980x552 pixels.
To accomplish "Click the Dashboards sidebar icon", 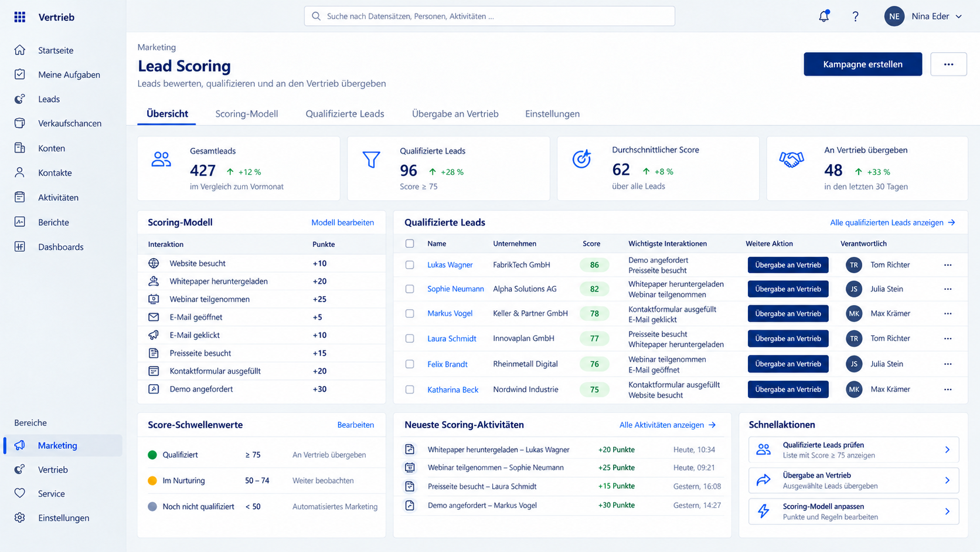I will (x=20, y=246).
